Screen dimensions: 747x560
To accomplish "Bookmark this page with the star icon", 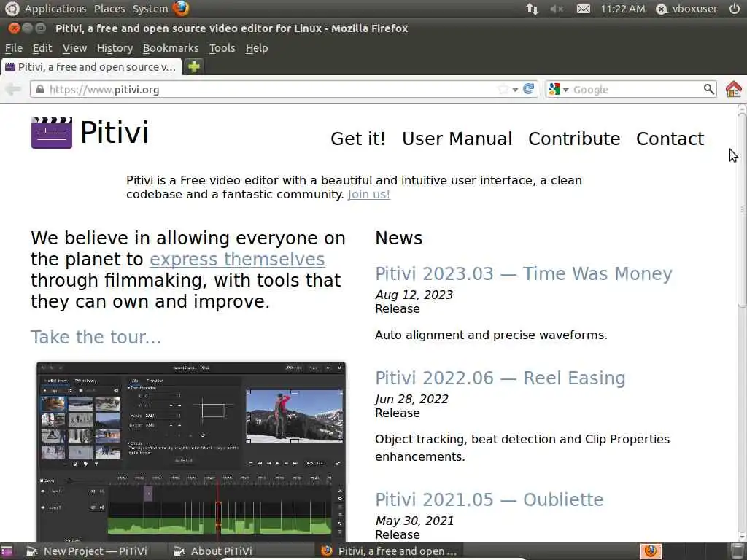I will pos(503,90).
